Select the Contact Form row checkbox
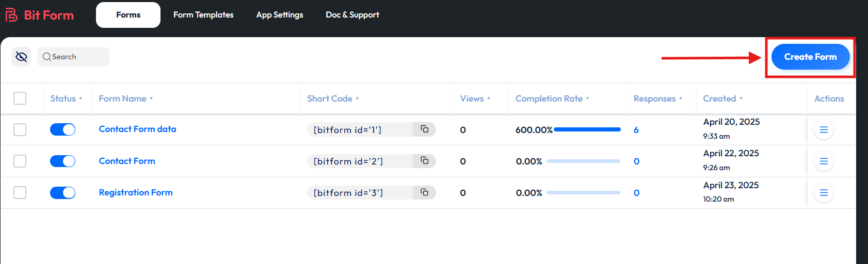This screenshot has width=868, height=264. pyautogui.click(x=20, y=161)
